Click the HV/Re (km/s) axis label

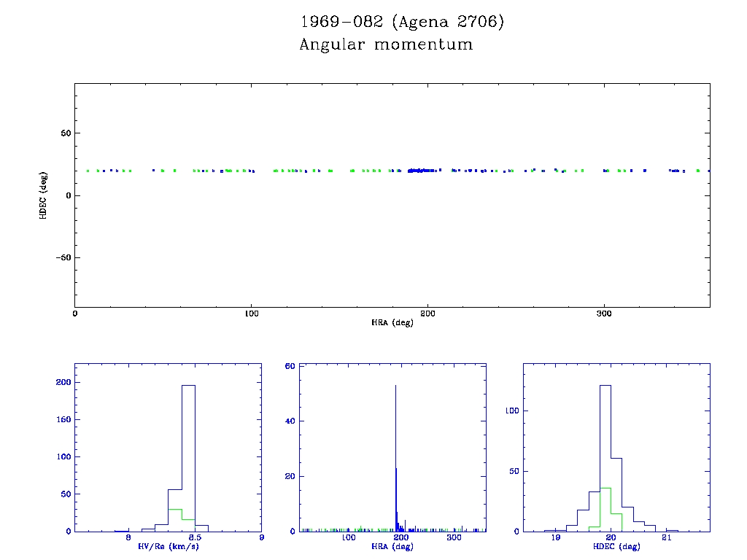pyautogui.click(x=168, y=545)
